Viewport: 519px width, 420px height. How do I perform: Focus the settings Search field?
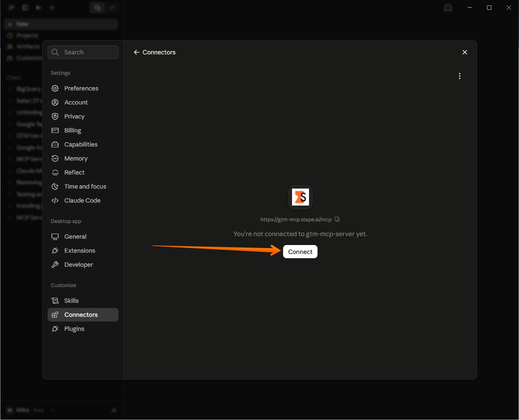coord(83,52)
